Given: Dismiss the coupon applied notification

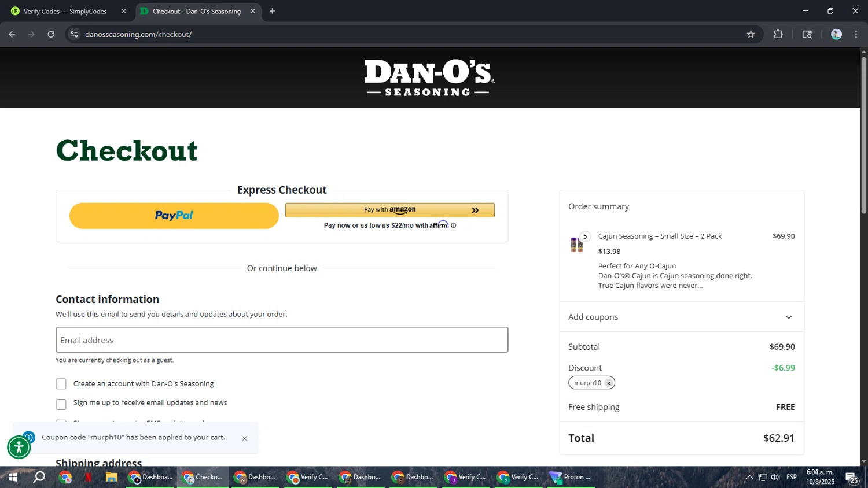Looking at the screenshot, I should pos(245,438).
